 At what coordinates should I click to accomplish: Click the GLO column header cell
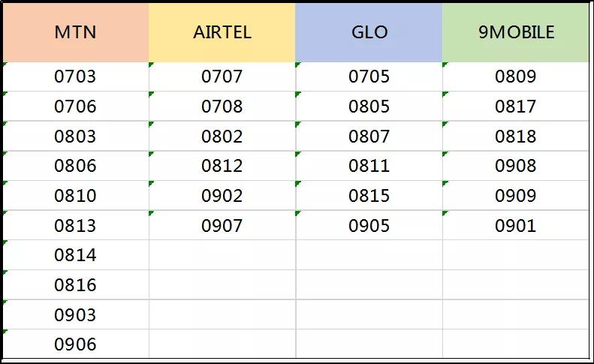pos(369,32)
